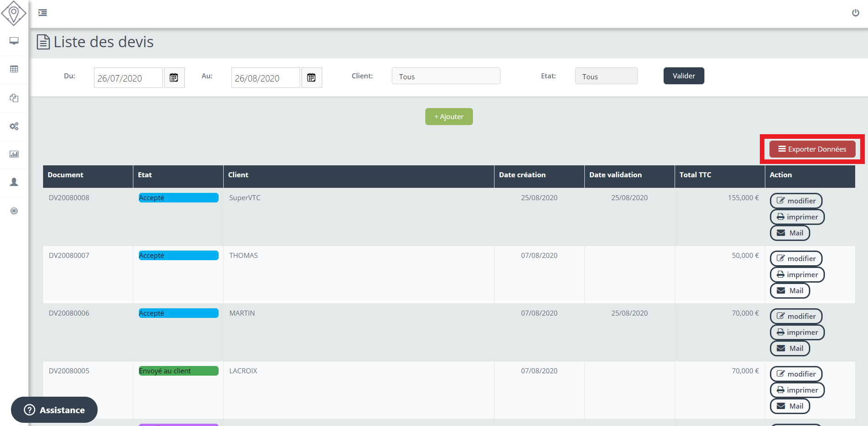Open the monitor dashboard sidebar icon
The width and height of the screenshot is (868, 426).
pos(14,41)
